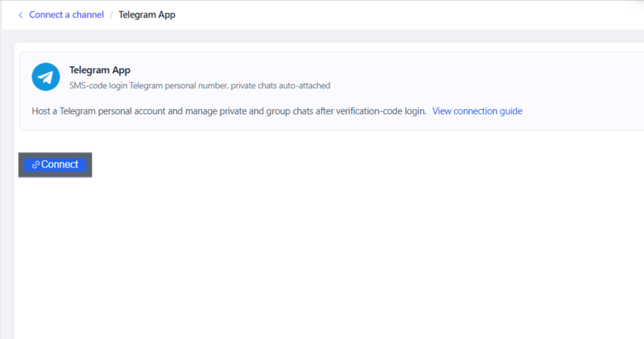Open the View connection guide link
This screenshot has width=644, height=339.
point(477,111)
